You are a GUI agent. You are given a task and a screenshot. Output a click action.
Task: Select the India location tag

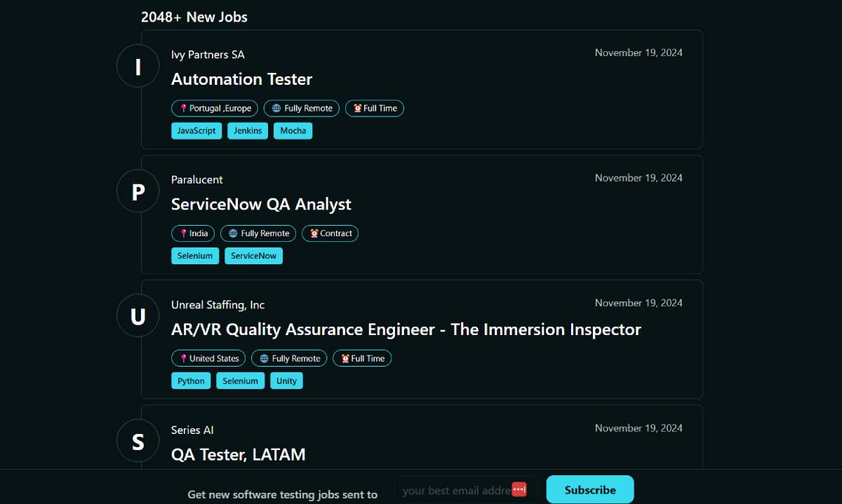pos(193,233)
